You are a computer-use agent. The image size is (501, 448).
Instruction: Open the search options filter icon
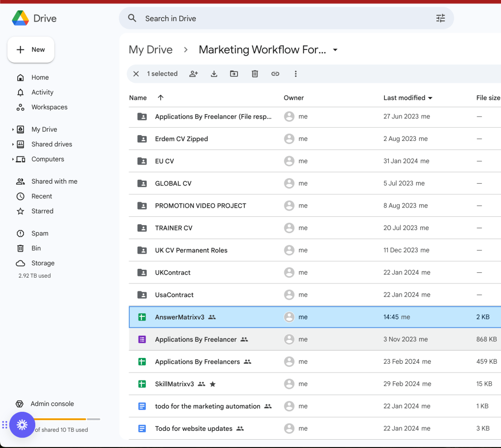[x=440, y=18]
